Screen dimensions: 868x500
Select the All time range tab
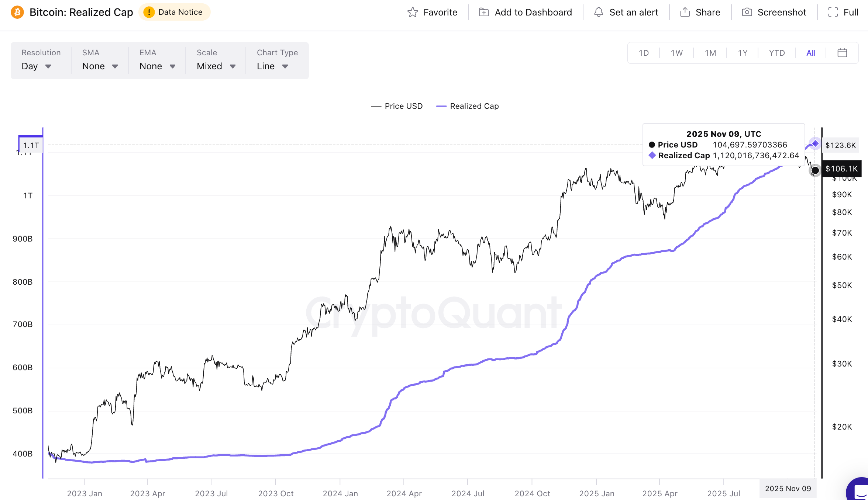pyautogui.click(x=810, y=53)
